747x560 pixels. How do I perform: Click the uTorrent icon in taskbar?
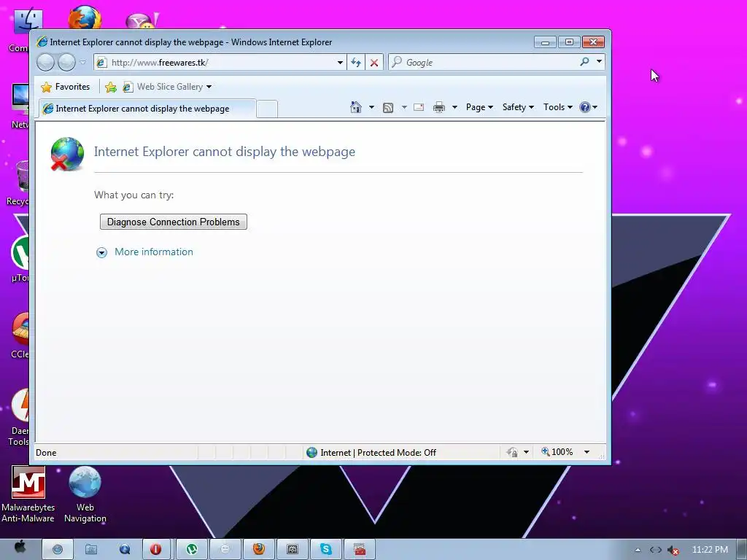pyautogui.click(x=192, y=550)
